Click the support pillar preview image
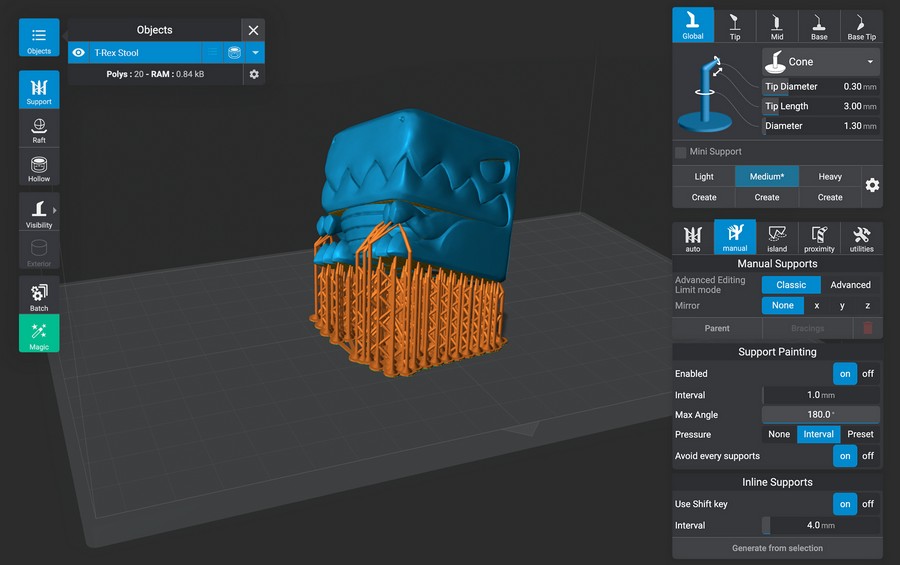Image resolution: width=900 pixels, height=565 pixels. tap(705, 94)
